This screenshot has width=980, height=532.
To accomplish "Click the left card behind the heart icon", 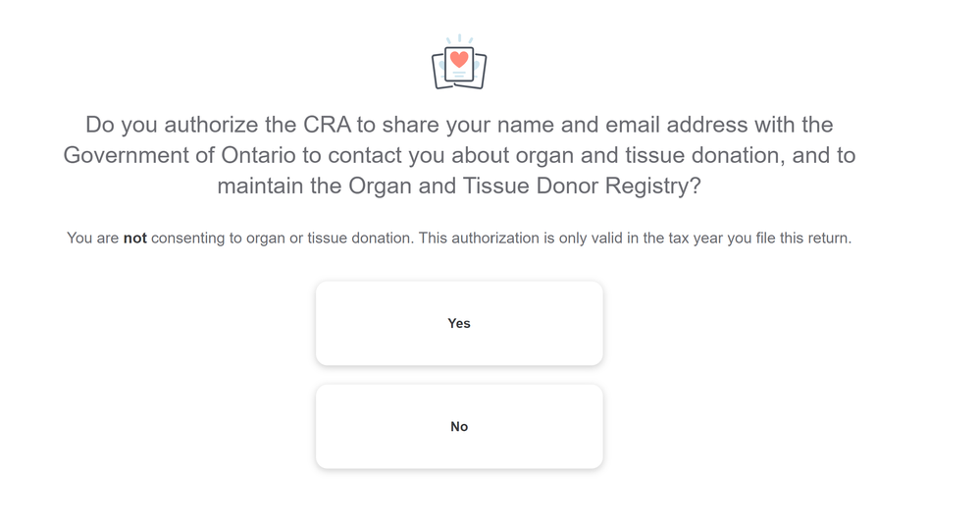I will tap(438, 72).
